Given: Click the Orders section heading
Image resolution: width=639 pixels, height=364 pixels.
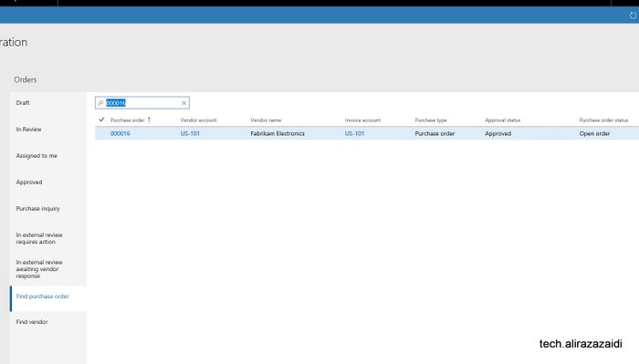Looking at the screenshot, I should (26, 79).
